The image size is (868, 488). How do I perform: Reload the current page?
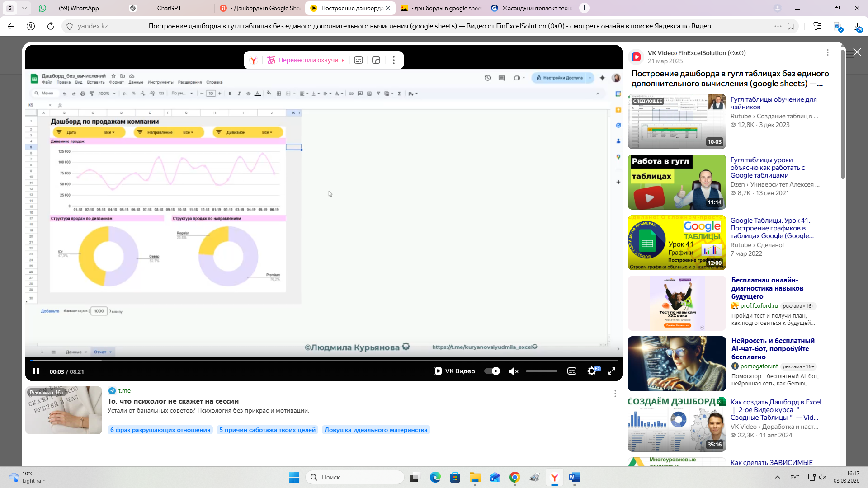pyautogui.click(x=51, y=26)
